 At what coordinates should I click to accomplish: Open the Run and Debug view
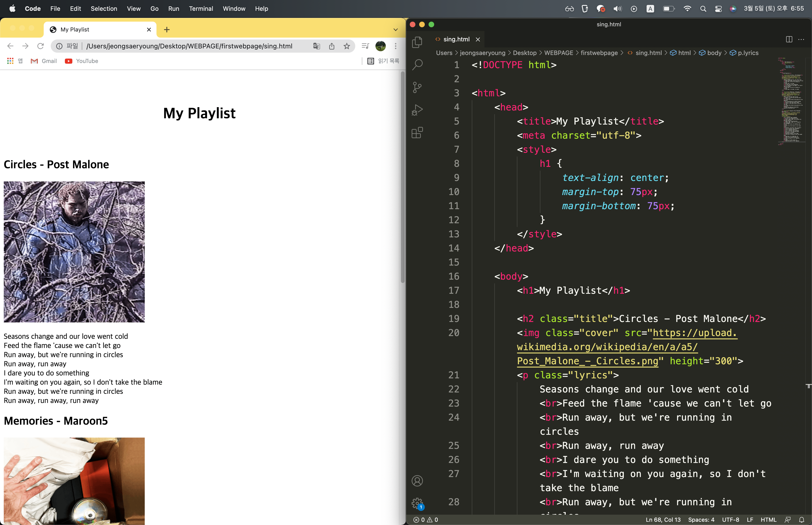click(x=417, y=110)
